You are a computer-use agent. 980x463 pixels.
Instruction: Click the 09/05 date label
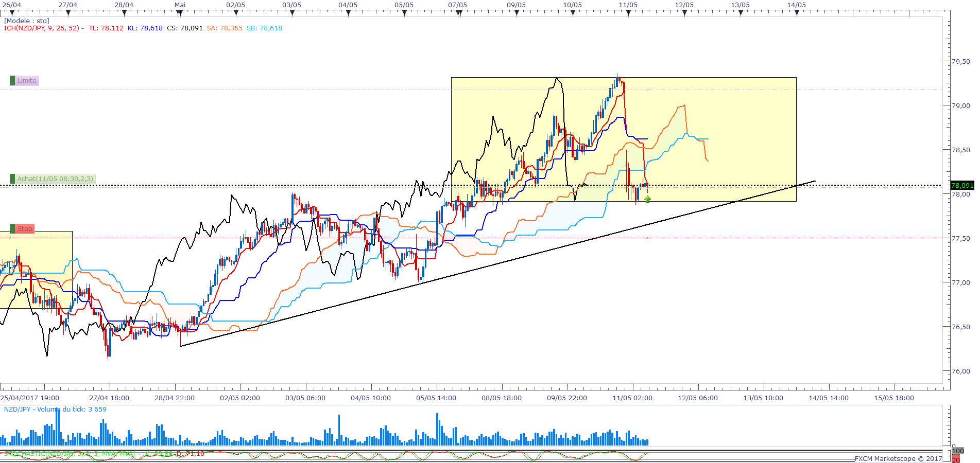point(517,5)
